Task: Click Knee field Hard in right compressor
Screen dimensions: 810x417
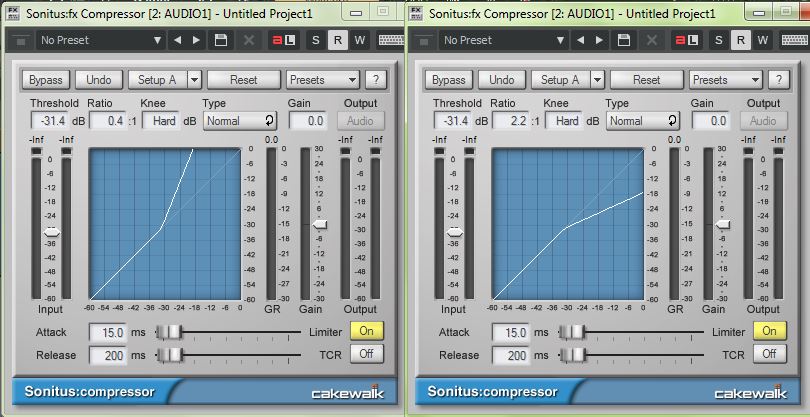Action: coord(565,121)
